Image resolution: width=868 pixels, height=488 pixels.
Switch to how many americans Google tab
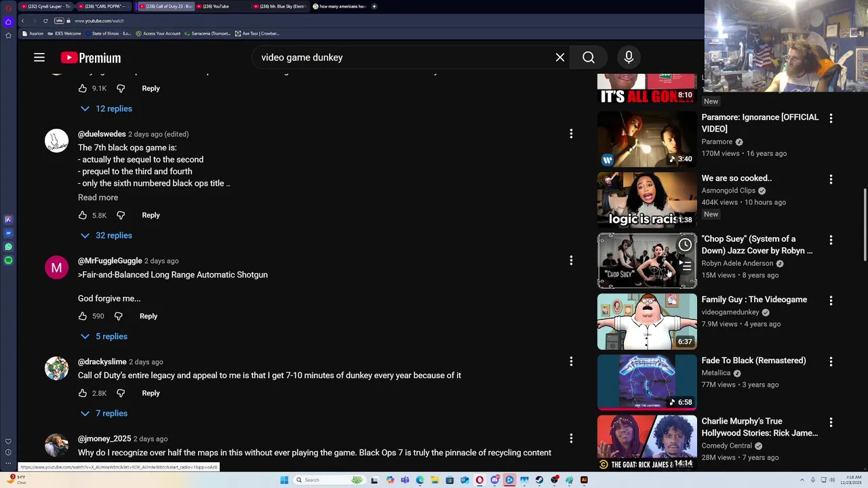click(338, 6)
